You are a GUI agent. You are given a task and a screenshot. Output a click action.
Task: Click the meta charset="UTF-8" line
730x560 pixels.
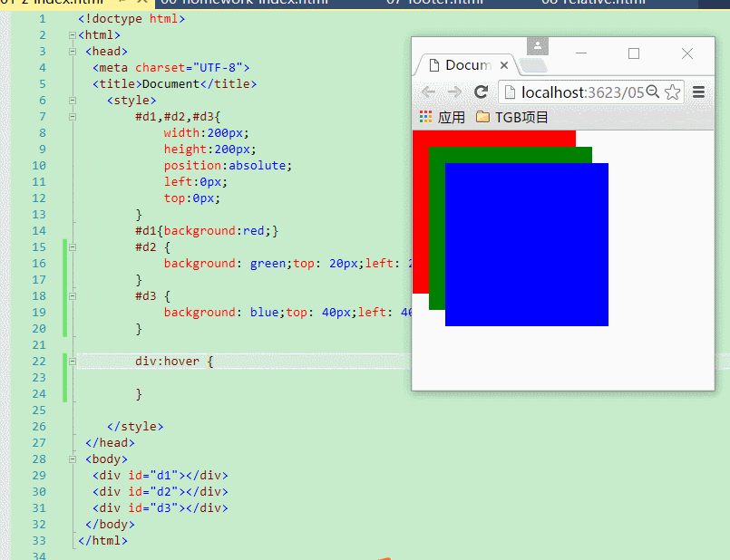(x=170, y=68)
